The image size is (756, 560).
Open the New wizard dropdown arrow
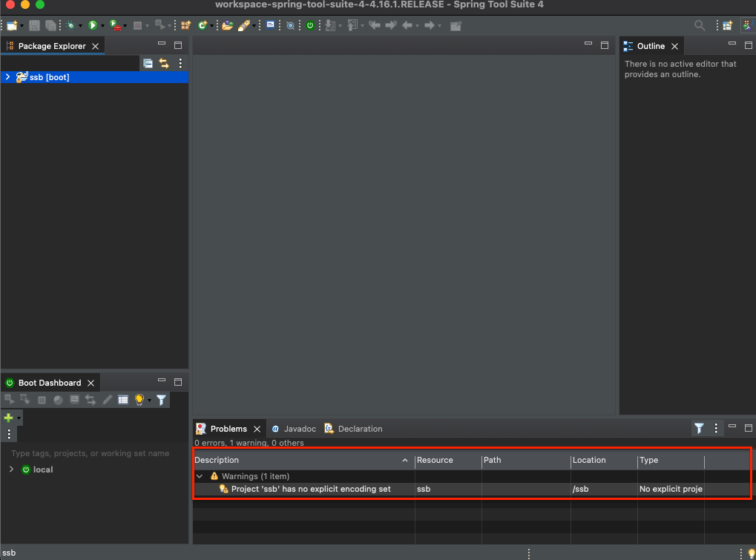[x=22, y=26]
